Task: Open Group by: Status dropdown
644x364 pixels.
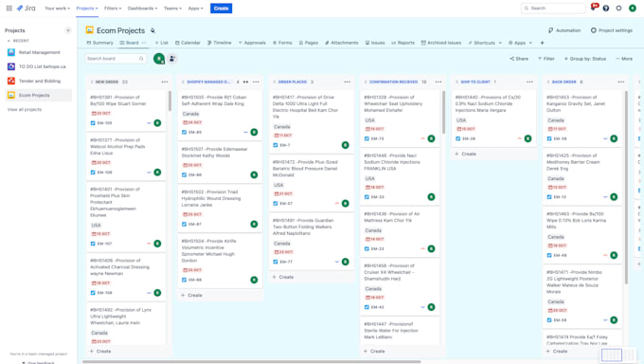Action: [x=585, y=59]
